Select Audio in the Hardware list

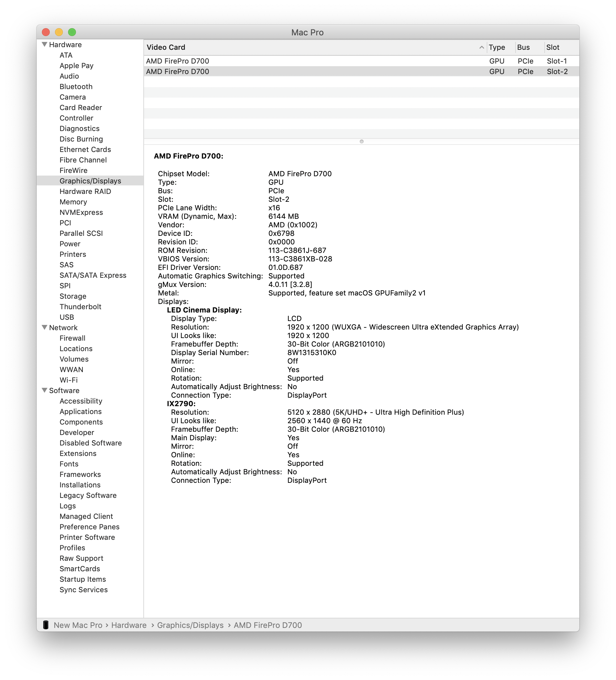pos(69,76)
